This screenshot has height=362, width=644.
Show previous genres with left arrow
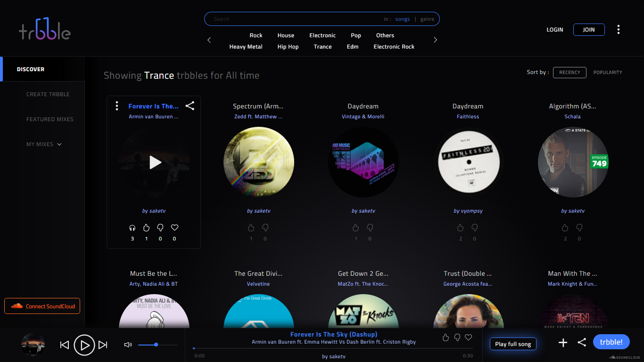[x=209, y=40]
